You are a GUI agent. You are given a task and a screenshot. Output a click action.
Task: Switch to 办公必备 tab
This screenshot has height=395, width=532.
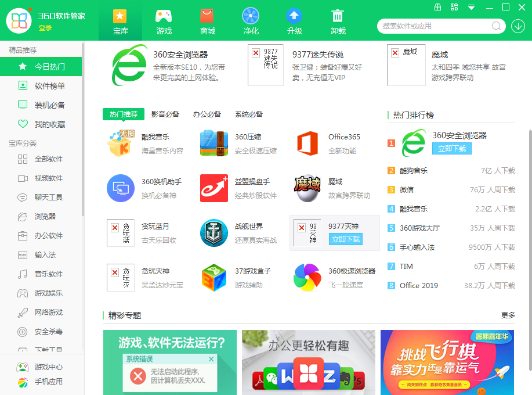[x=207, y=114]
